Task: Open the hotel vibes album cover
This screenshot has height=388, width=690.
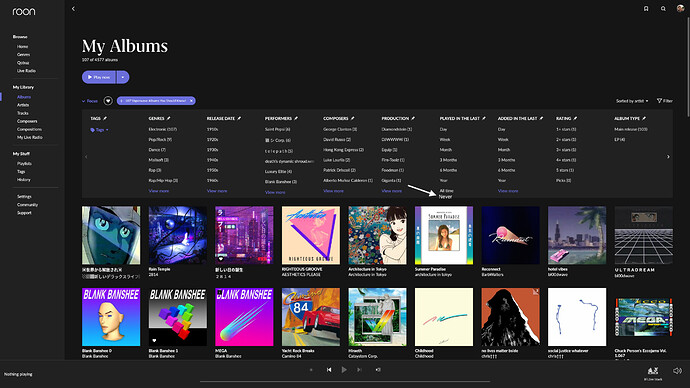Action: 577,235
